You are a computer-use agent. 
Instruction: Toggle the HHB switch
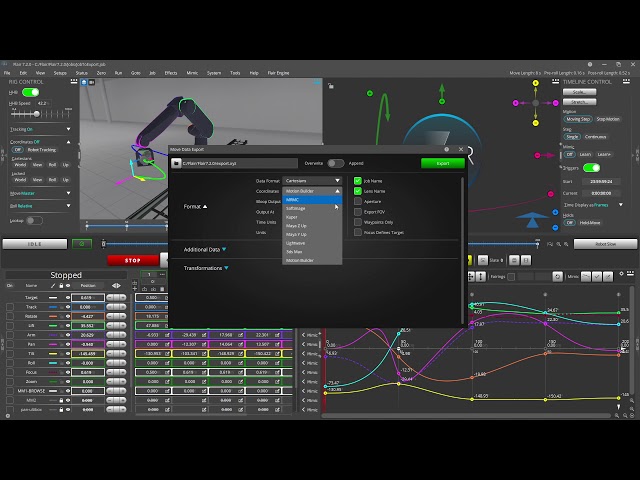pos(30,93)
